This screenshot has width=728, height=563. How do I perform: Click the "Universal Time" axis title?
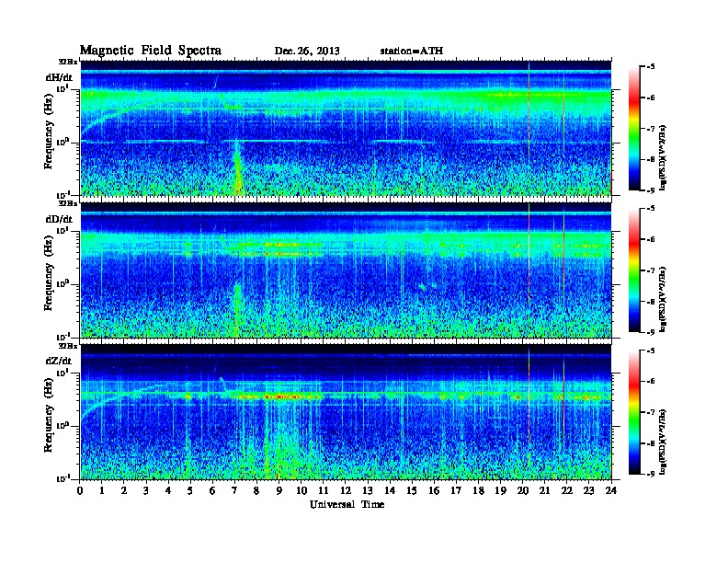pyautogui.click(x=347, y=504)
